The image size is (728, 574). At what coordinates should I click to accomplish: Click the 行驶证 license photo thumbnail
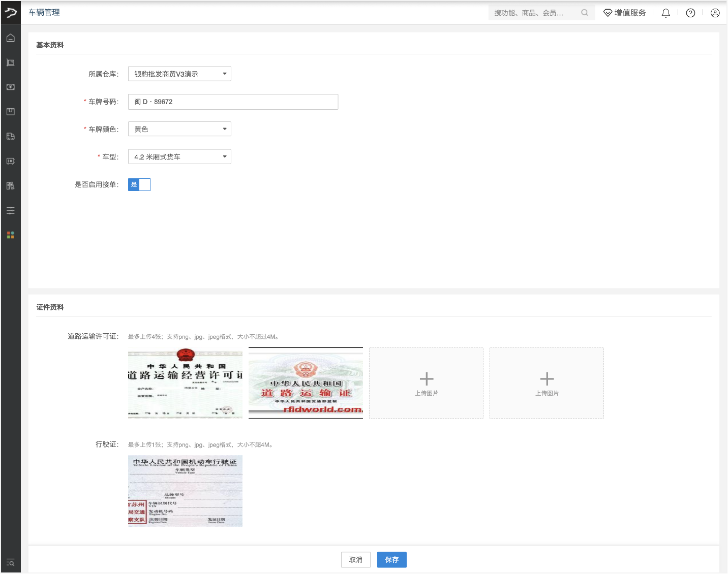pyautogui.click(x=185, y=491)
